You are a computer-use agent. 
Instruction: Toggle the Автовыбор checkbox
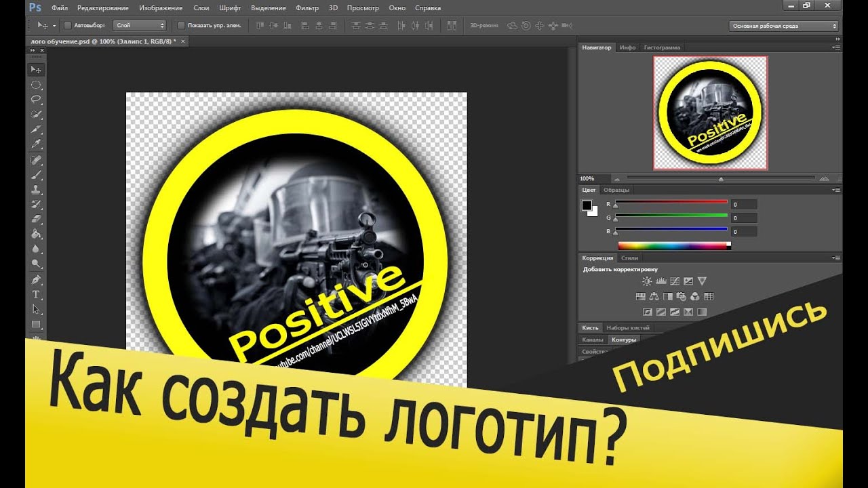click(68, 26)
